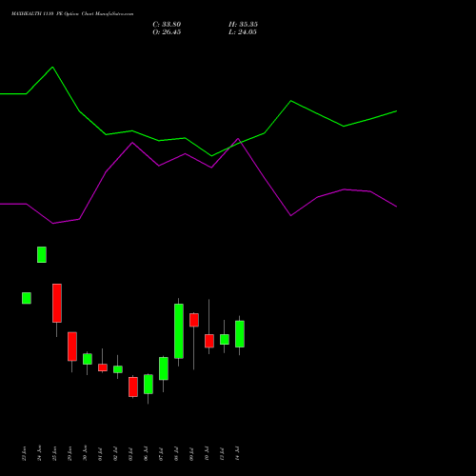The height and width of the screenshot is (476, 476).
Task: Click the green candlestick for 23 Jun
Action: 27,298
